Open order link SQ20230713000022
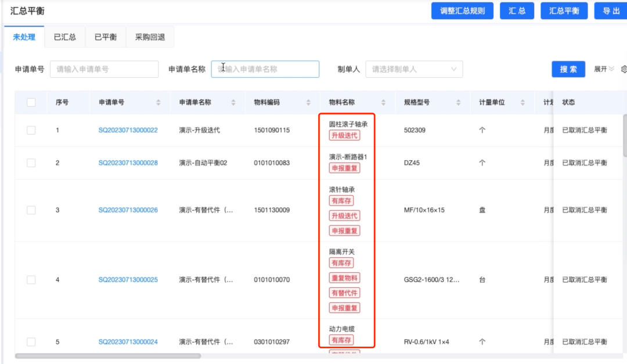The height and width of the screenshot is (364, 627). [128, 130]
